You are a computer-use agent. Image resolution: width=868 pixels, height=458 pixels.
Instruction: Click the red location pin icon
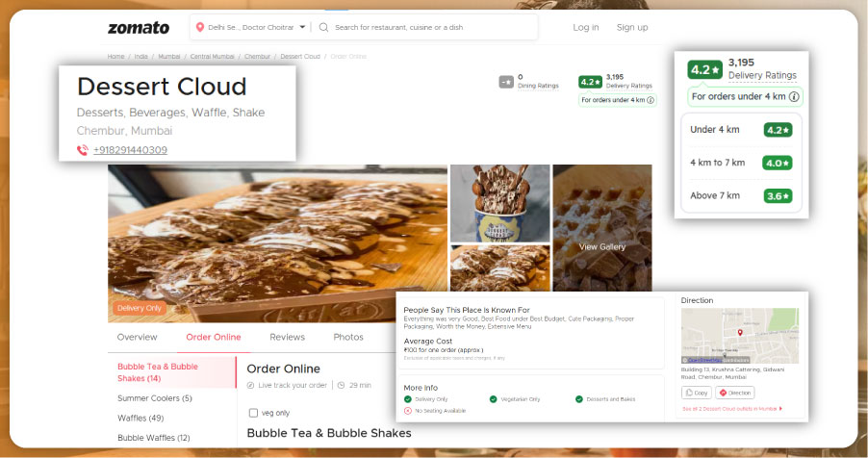(200, 27)
